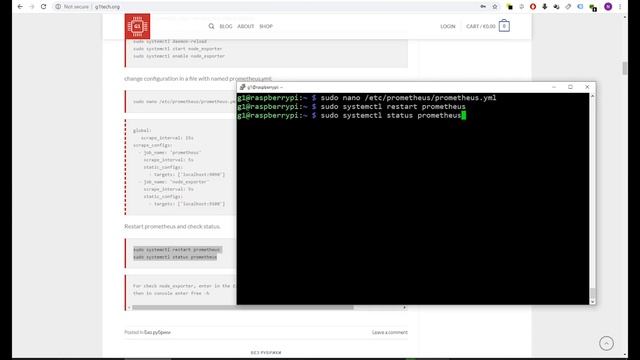Open the Chrome three-dot menu
The height and width of the screenshot is (360, 640).
coord(620,7)
